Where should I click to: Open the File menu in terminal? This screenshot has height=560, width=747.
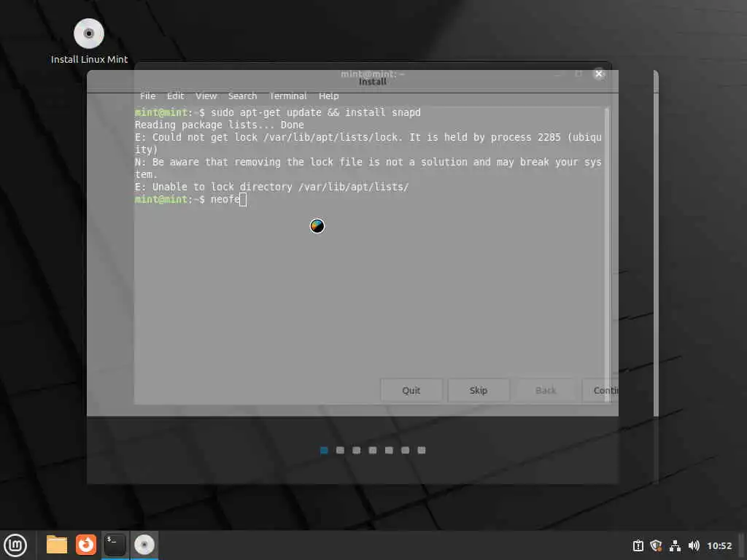(x=147, y=96)
